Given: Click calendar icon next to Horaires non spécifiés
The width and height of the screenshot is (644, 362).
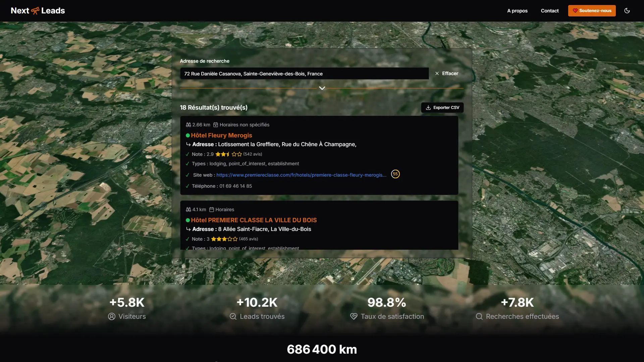Looking at the screenshot, I should tap(216, 125).
